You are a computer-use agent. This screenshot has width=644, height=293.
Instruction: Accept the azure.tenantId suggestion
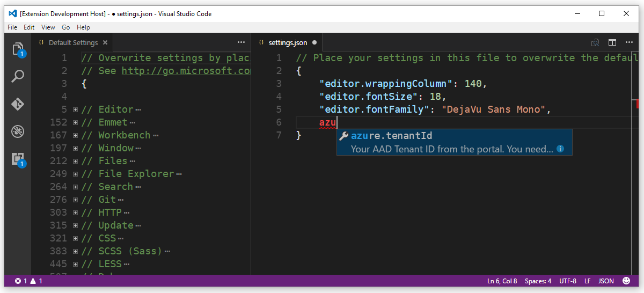[455, 142]
